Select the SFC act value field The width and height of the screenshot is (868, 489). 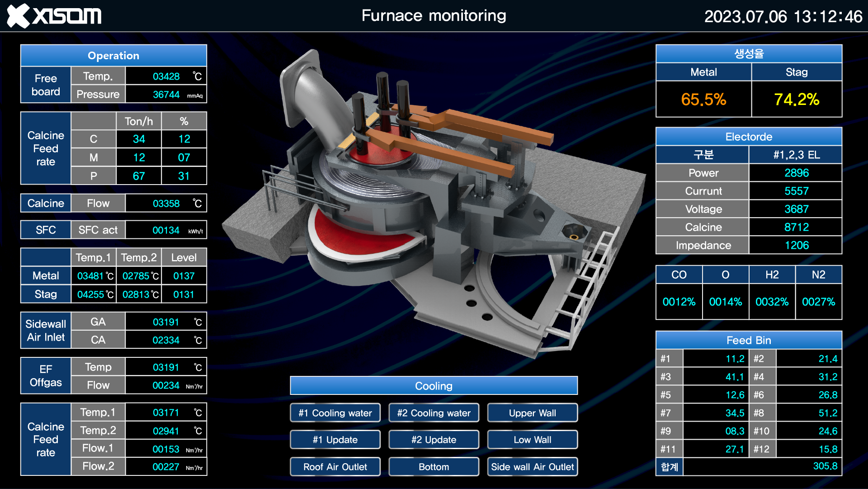(x=166, y=230)
